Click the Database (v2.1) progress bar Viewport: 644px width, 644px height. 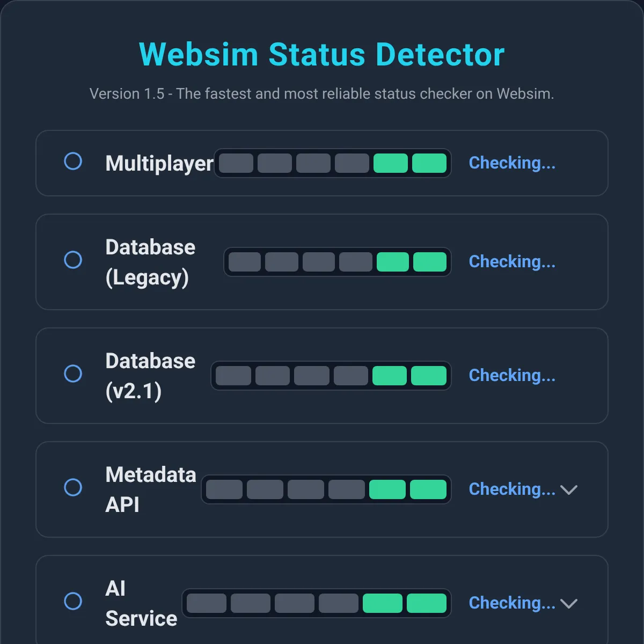click(331, 375)
